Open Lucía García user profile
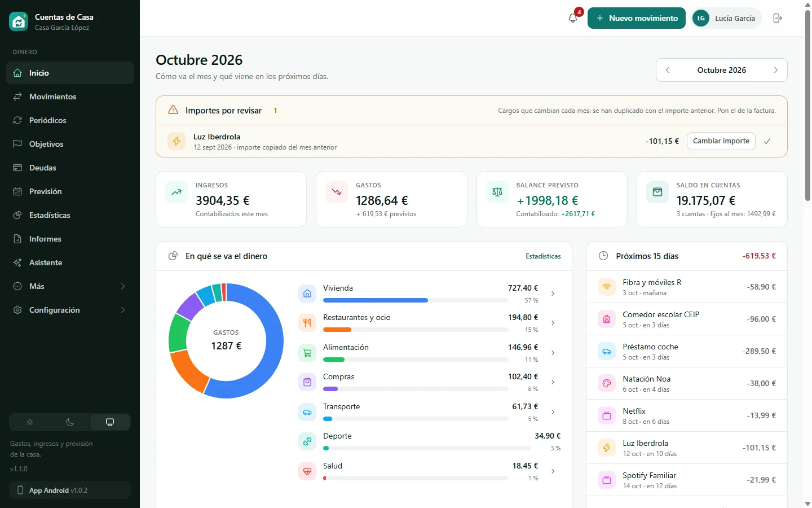The height and width of the screenshot is (508, 812). 726,18
